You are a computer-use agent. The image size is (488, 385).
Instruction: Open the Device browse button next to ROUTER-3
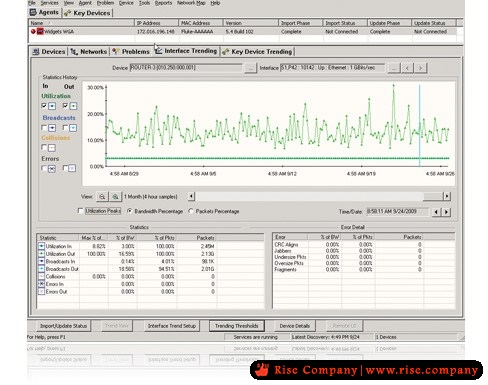[x=251, y=68]
